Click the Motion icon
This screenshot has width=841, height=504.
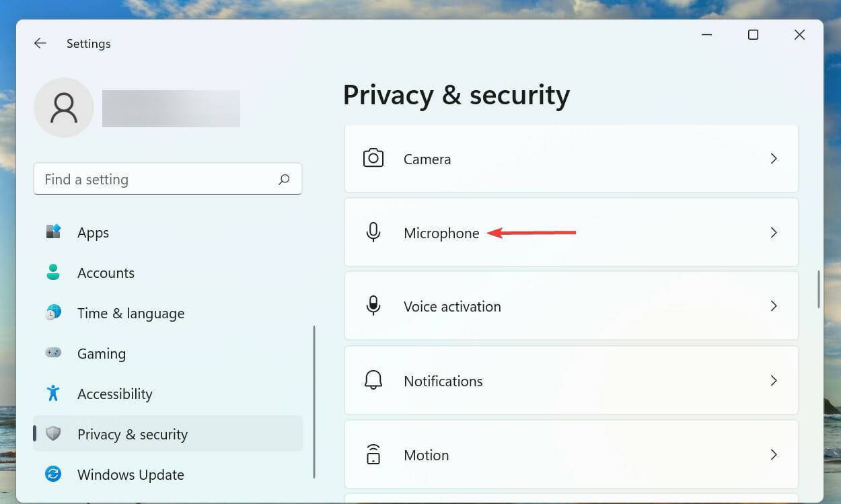point(373,455)
